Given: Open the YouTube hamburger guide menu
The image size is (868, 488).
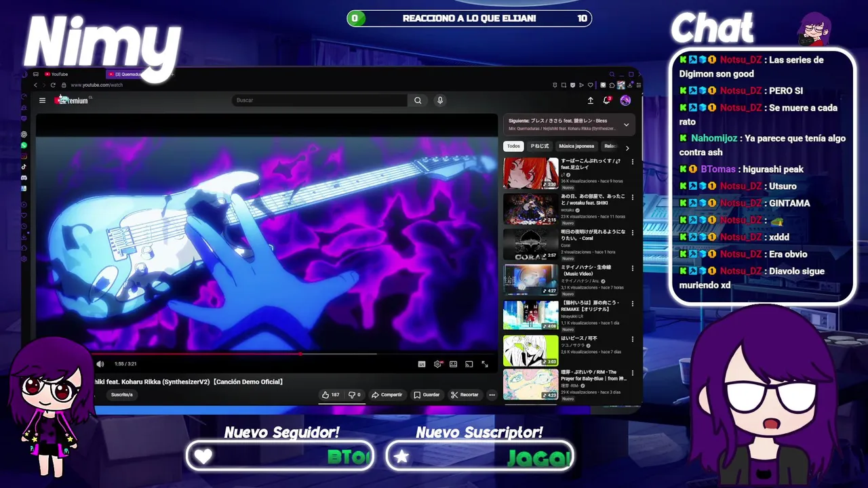Looking at the screenshot, I should (42, 100).
